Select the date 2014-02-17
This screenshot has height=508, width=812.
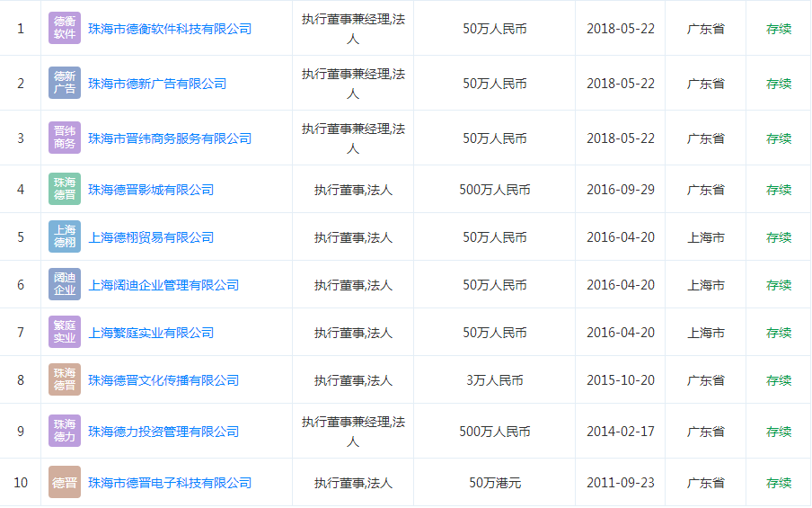tap(621, 432)
